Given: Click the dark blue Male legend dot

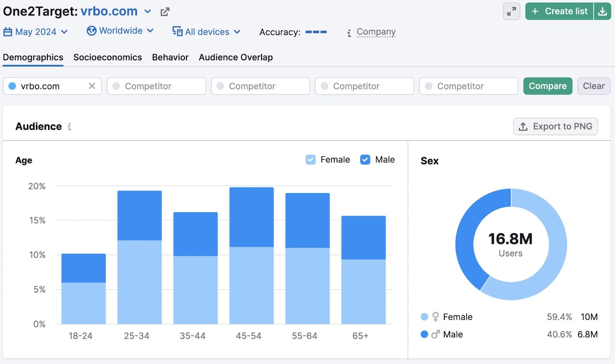Looking at the screenshot, I should click(x=424, y=334).
